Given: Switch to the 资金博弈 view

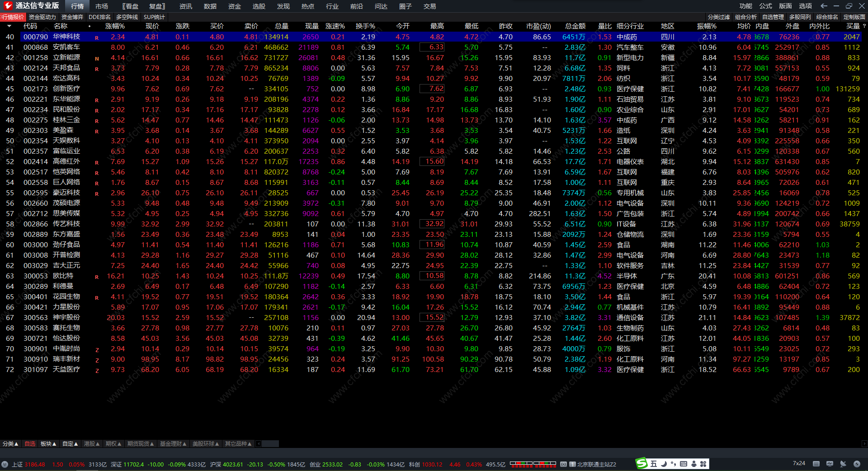Looking at the screenshot, I should coord(72,17).
